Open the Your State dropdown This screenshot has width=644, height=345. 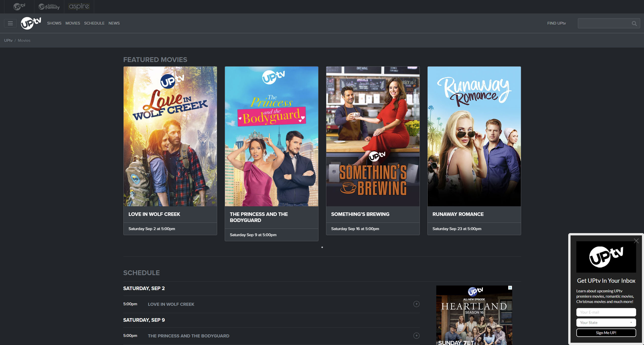[606, 323]
